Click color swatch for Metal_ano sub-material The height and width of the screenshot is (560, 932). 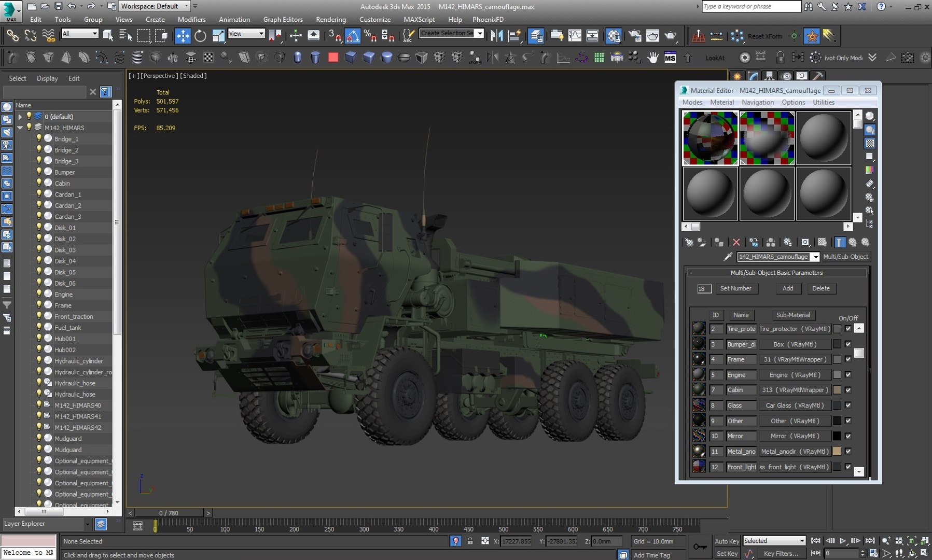click(837, 452)
